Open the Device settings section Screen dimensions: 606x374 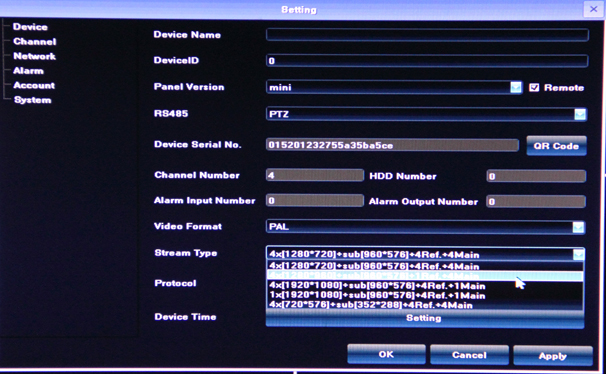pyautogui.click(x=30, y=27)
